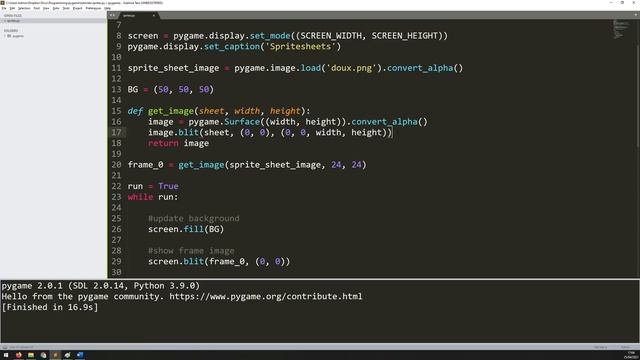Open Firefox from the taskbar

18,355
